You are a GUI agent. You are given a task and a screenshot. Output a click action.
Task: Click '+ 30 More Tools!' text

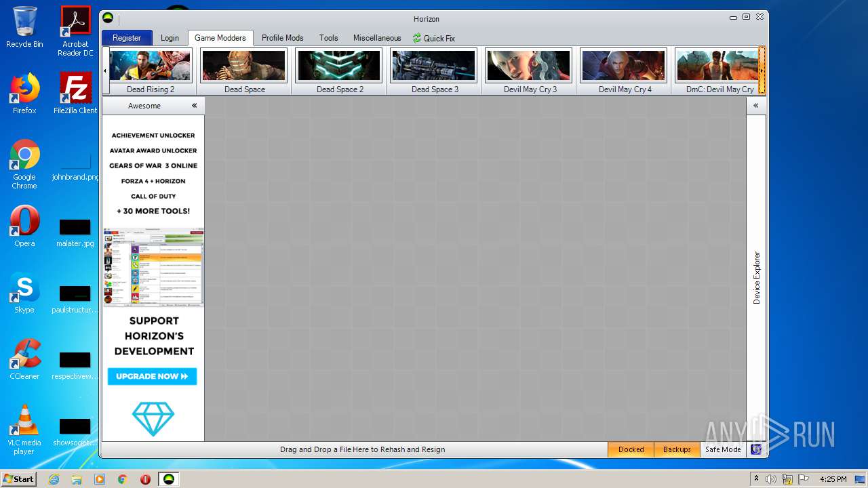[x=153, y=211]
